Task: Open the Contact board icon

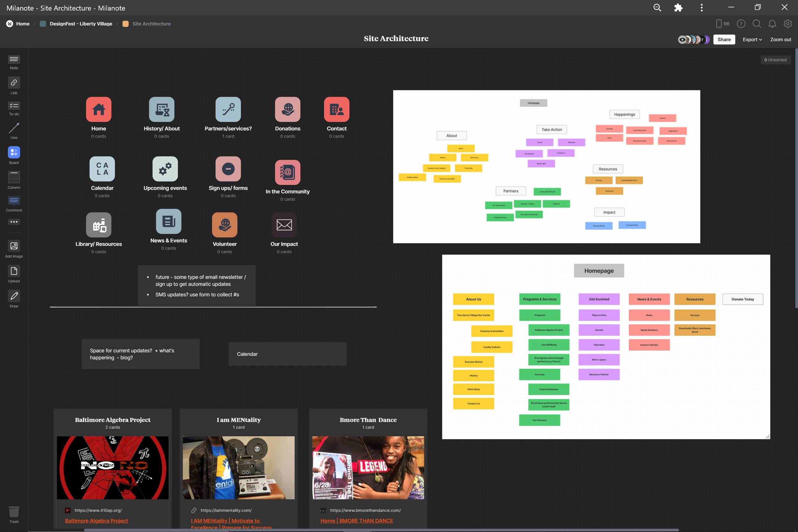Action: (x=336, y=109)
